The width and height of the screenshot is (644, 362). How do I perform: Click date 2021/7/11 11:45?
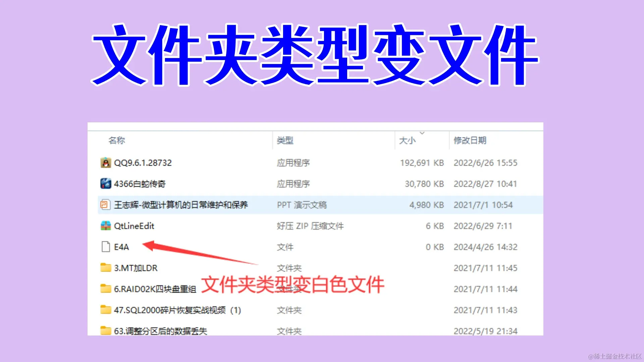[x=485, y=268]
